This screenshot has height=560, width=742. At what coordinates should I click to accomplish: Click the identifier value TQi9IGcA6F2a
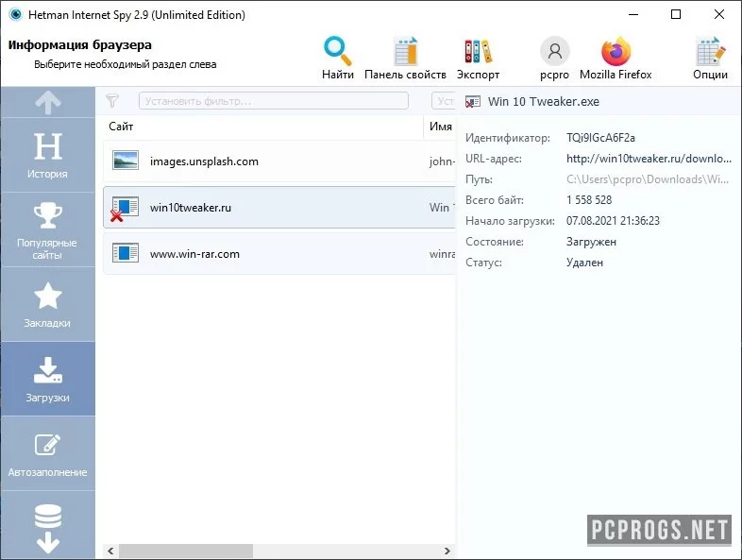pos(600,138)
